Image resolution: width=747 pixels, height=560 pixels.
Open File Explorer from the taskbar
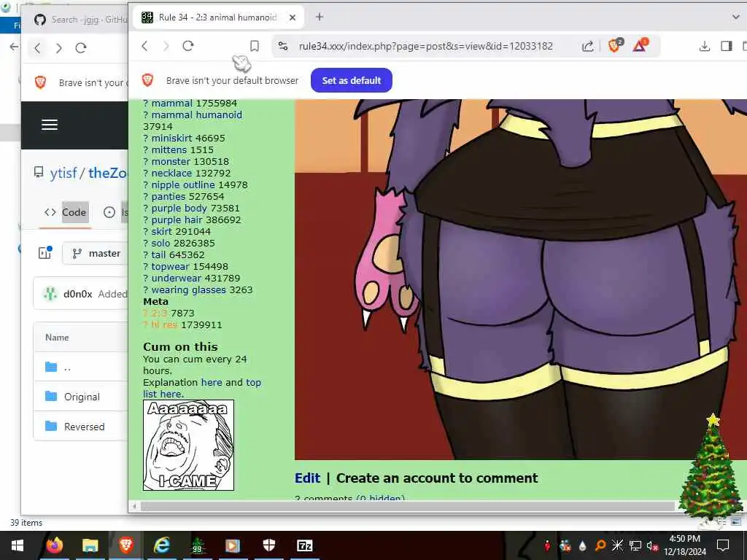click(90, 545)
